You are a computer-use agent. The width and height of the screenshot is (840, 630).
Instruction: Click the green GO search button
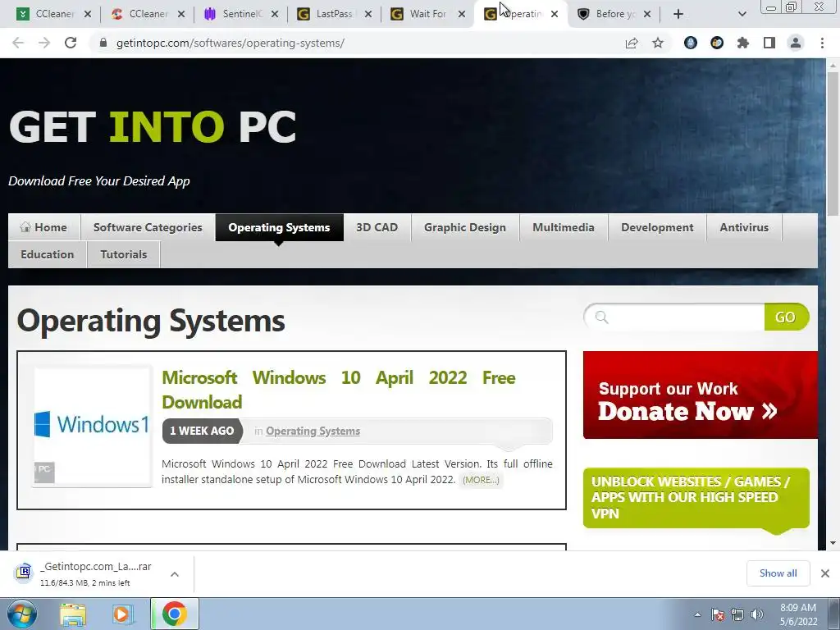pyautogui.click(x=786, y=317)
